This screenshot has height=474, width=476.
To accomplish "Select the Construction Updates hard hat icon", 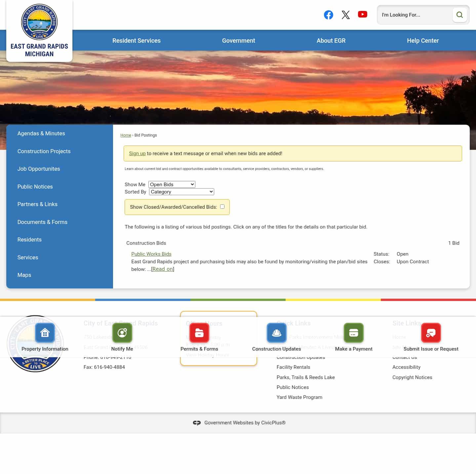I will 276,333.
